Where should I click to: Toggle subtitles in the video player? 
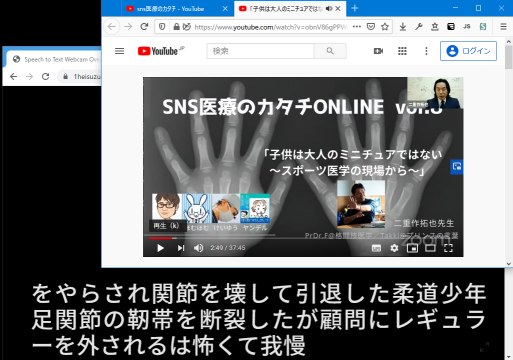pyautogui.click(x=376, y=248)
